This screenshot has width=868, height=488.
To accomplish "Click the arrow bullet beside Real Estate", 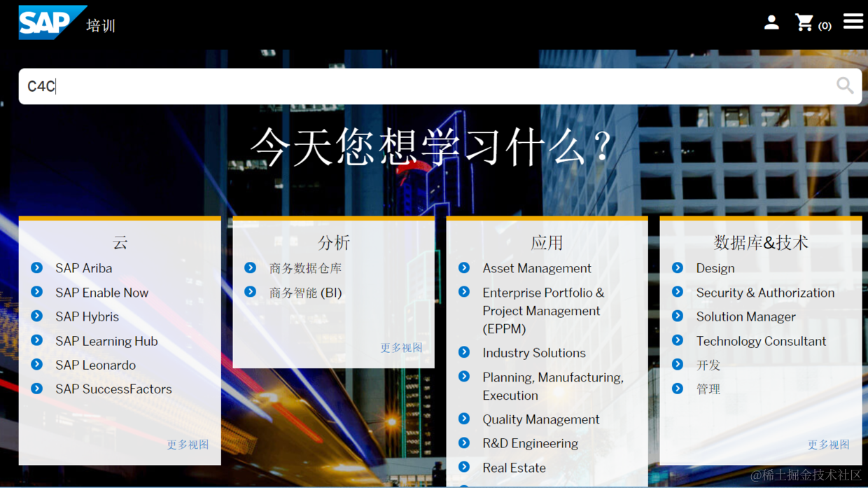I will 464,467.
